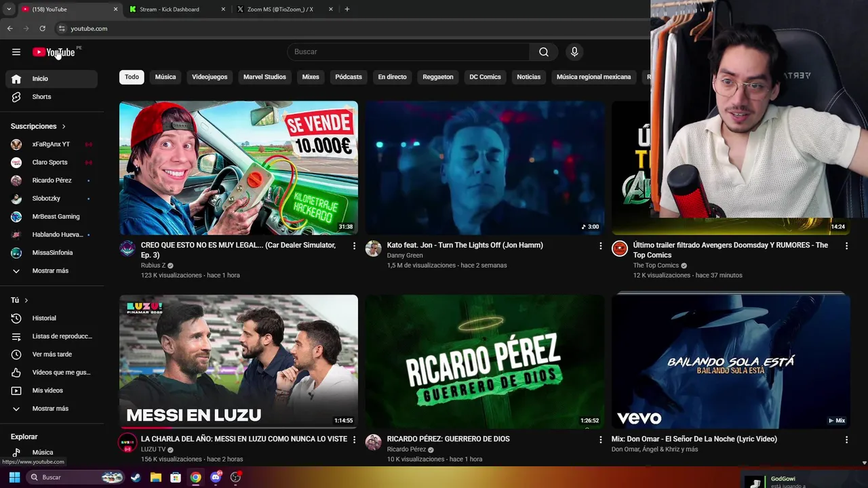Open Listas de reproducción in sidebar
The image size is (868, 488).
[52, 336]
